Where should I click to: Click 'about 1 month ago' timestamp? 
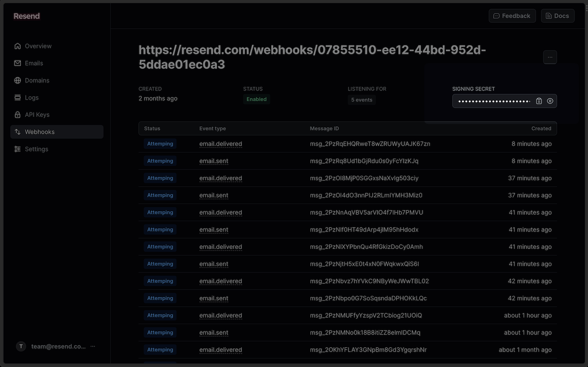tap(525, 350)
